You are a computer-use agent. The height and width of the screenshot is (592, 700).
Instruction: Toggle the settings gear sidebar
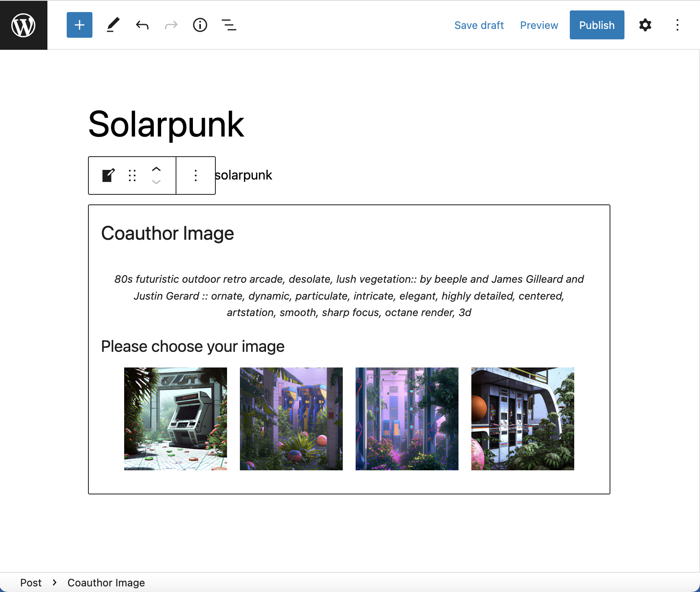click(645, 25)
